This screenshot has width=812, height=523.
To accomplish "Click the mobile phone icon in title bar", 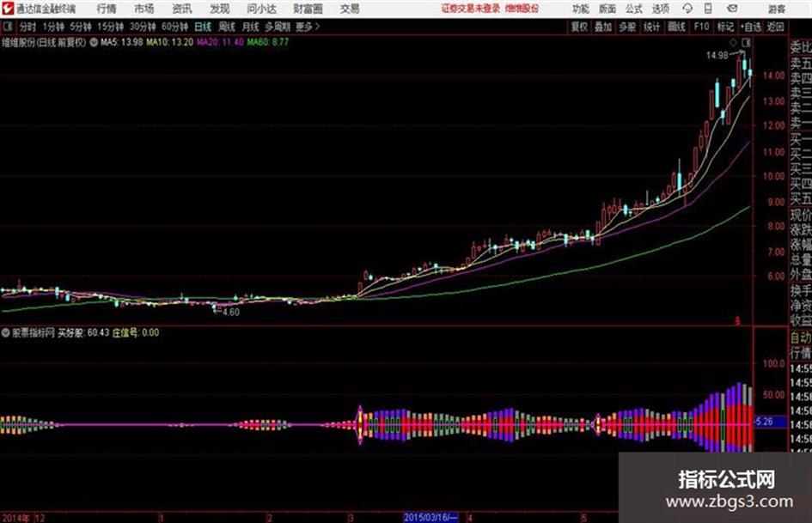I will [708, 9].
